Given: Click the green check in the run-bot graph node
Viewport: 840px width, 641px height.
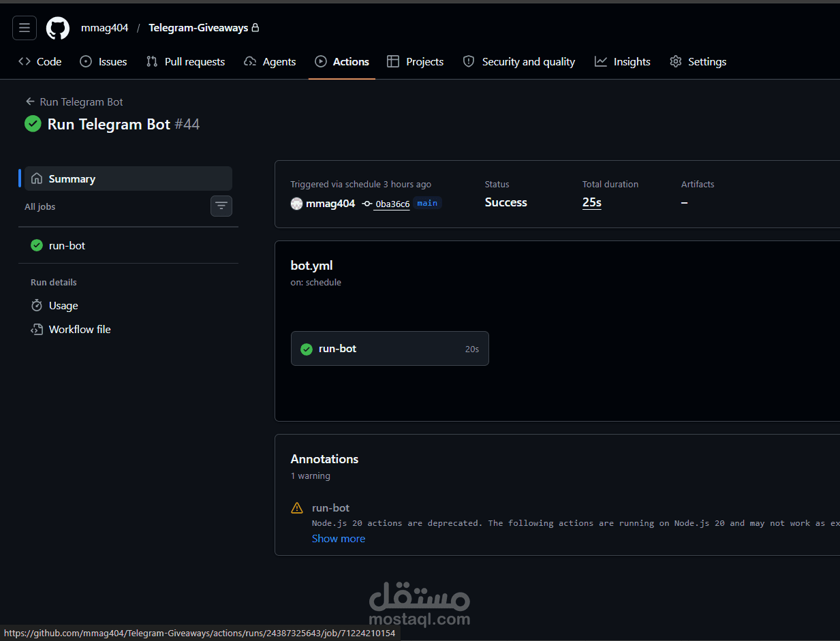Looking at the screenshot, I should (x=307, y=349).
